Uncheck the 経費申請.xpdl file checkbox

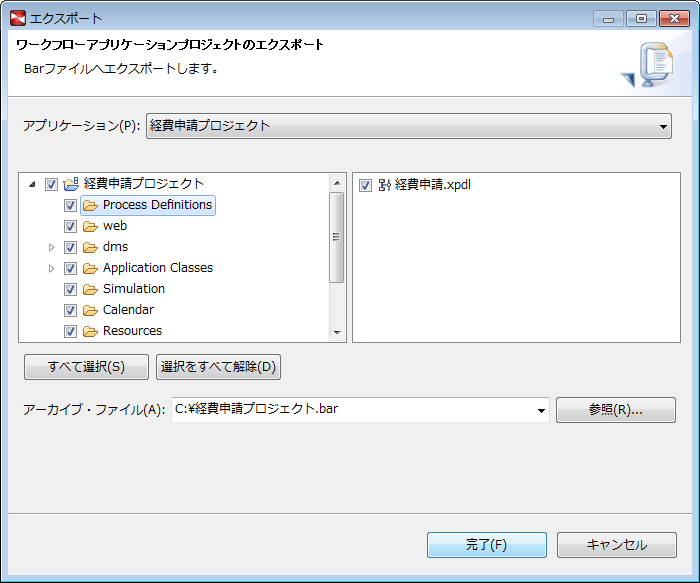coord(365,185)
